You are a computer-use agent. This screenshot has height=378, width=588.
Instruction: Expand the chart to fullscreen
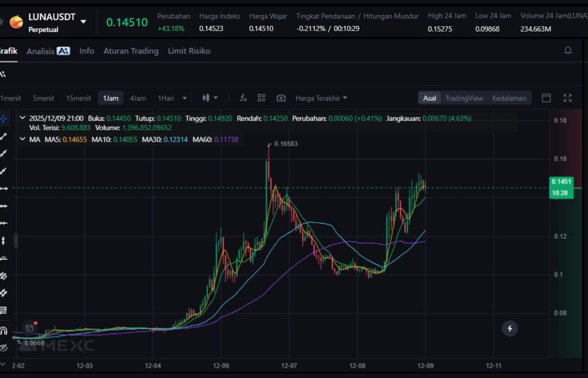[567, 98]
